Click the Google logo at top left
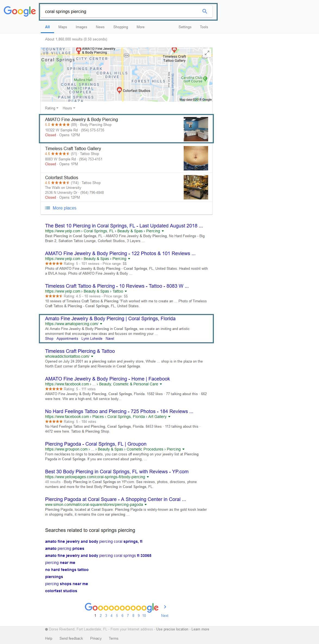Screen dimensions: 319x644 tap(20, 11)
